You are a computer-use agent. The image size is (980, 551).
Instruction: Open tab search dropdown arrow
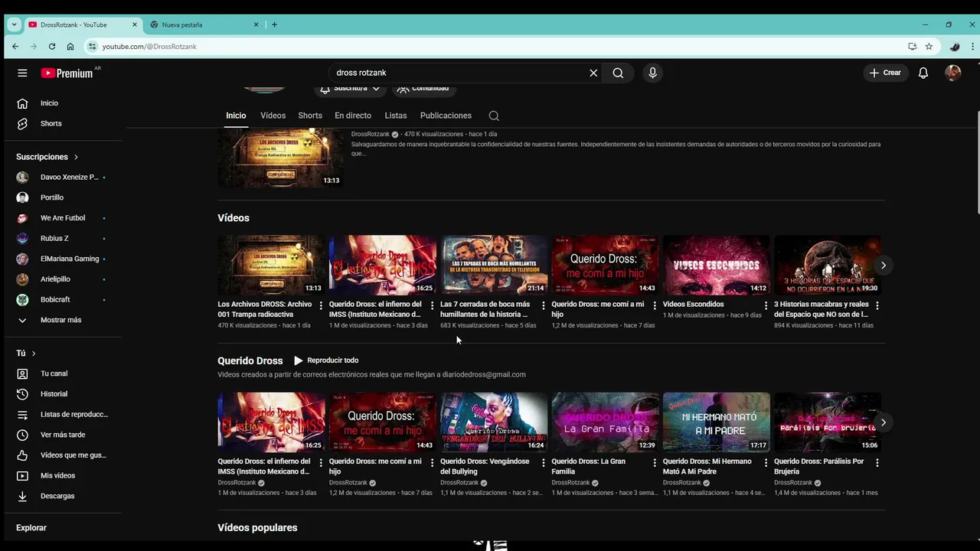click(14, 24)
